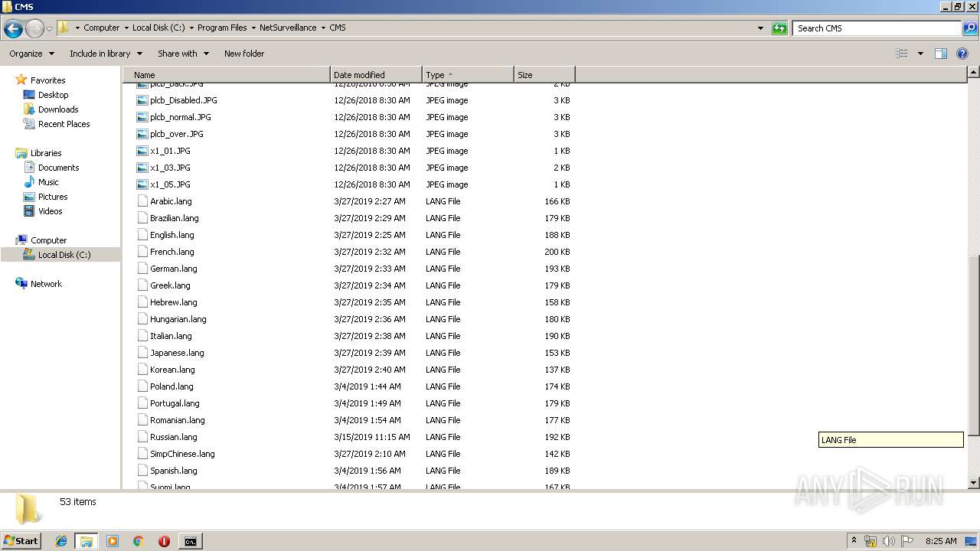
Task: Select Libraries in the navigation pane
Action: pos(46,153)
